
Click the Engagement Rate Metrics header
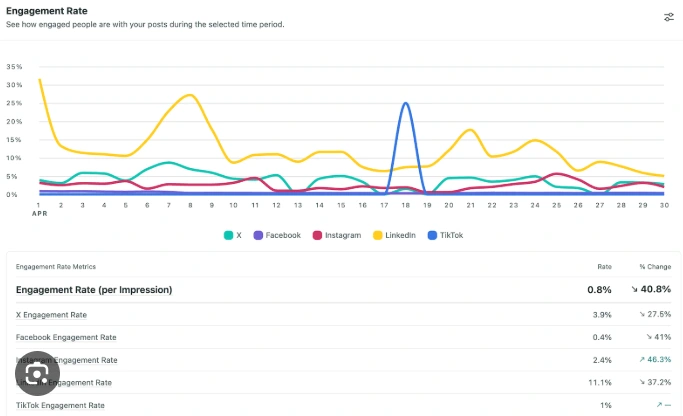(56, 267)
